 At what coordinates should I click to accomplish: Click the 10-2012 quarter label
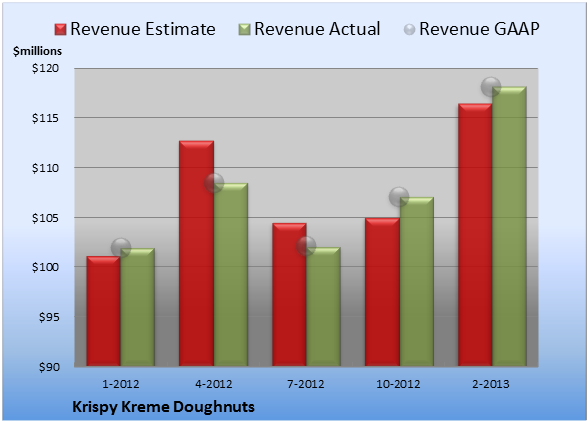click(x=398, y=384)
